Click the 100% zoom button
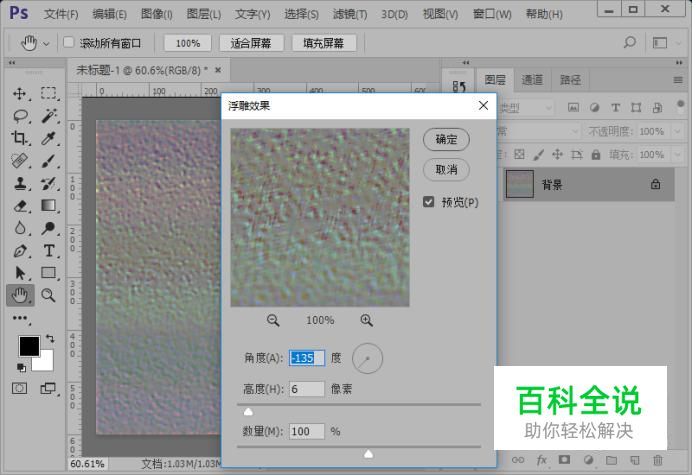 pyautogui.click(x=188, y=43)
